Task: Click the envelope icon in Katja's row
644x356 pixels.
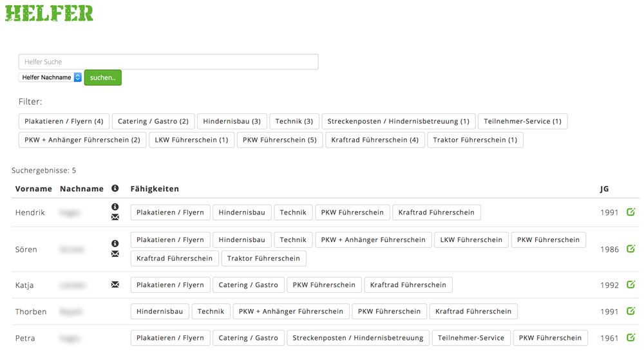Action: tap(115, 285)
